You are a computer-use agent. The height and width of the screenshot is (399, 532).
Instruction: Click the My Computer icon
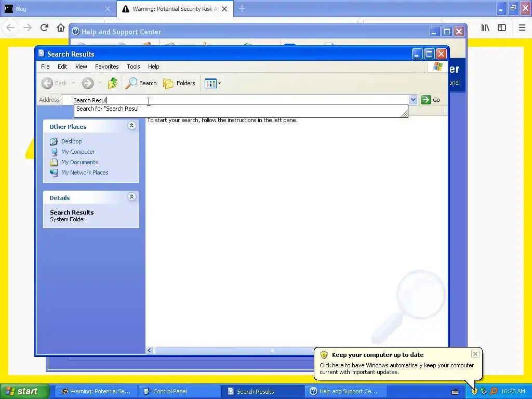tap(54, 152)
